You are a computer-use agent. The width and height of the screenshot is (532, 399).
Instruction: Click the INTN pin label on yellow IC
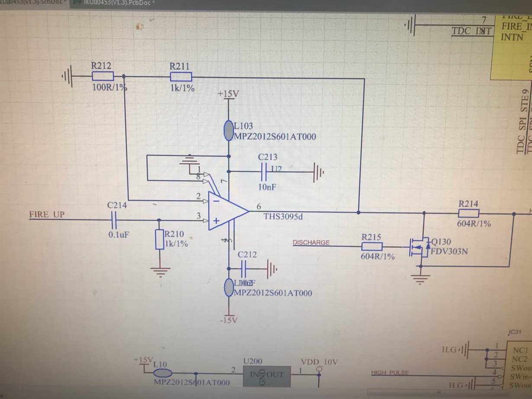(x=512, y=37)
